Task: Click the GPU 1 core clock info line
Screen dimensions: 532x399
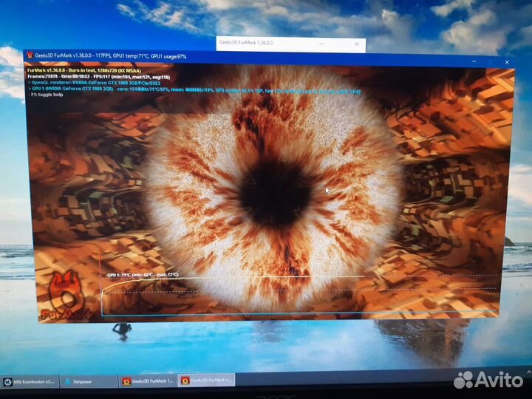Action: coord(194,90)
